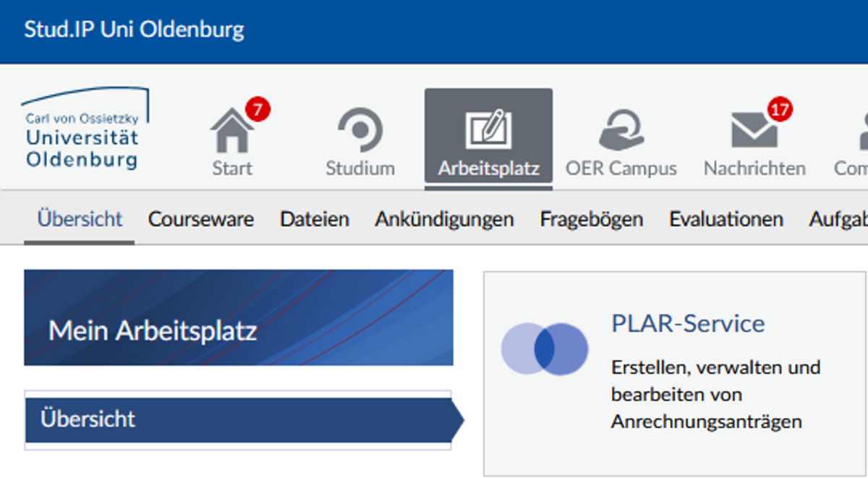
Task: Click the partially visible person icon at right edge
Action: pos(861,132)
